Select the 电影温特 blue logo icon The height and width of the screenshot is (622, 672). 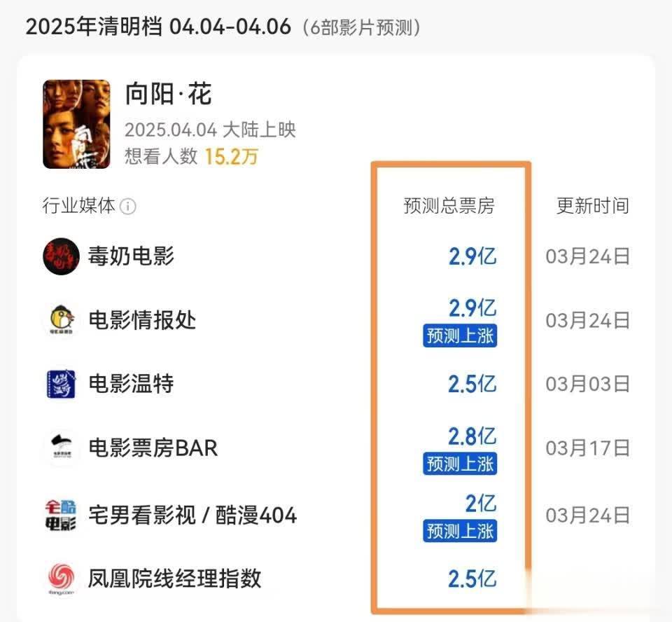click(x=61, y=383)
